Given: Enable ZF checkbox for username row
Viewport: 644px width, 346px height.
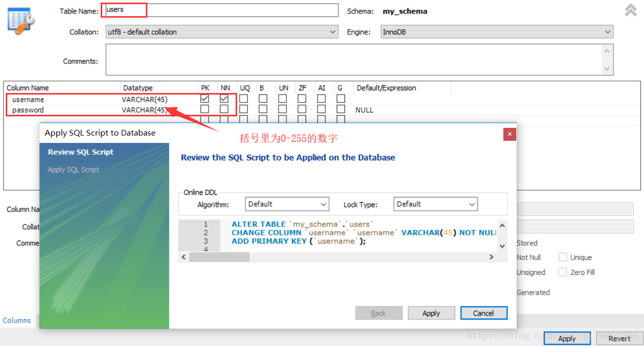Looking at the screenshot, I should (302, 98).
